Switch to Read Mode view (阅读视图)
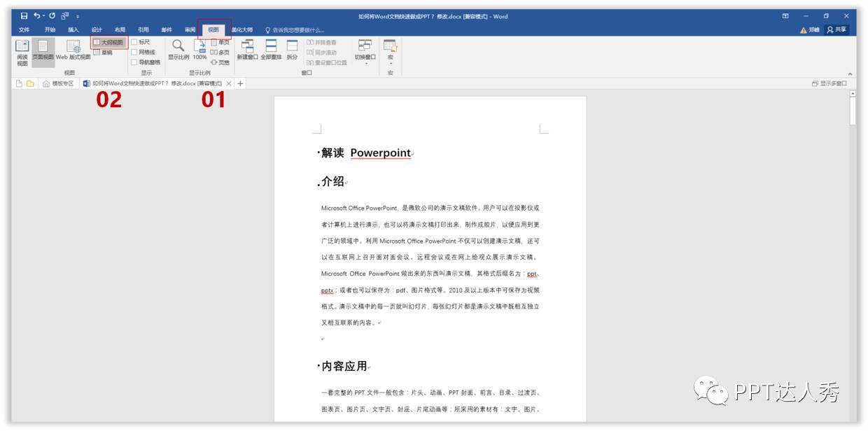The image size is (868, 431). [22, 53]
